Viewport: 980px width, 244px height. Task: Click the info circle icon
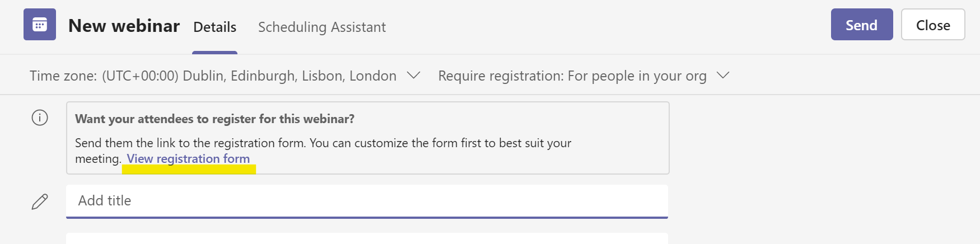coord(40,118)
